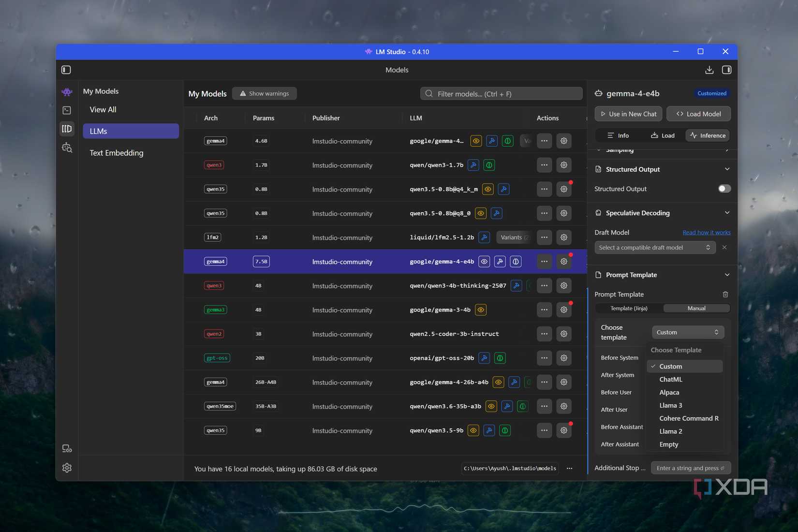
Task: Select ChatML from the template list
Action: click(x=685, y=380)
